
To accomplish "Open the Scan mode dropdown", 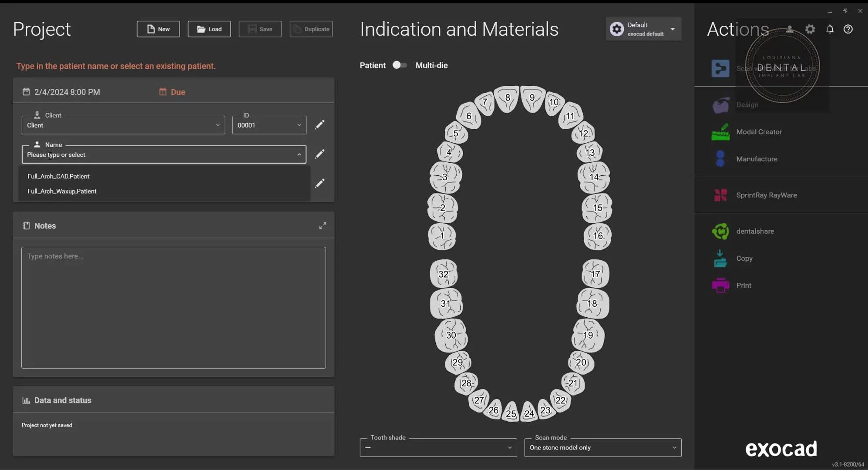I will (603, 447).
